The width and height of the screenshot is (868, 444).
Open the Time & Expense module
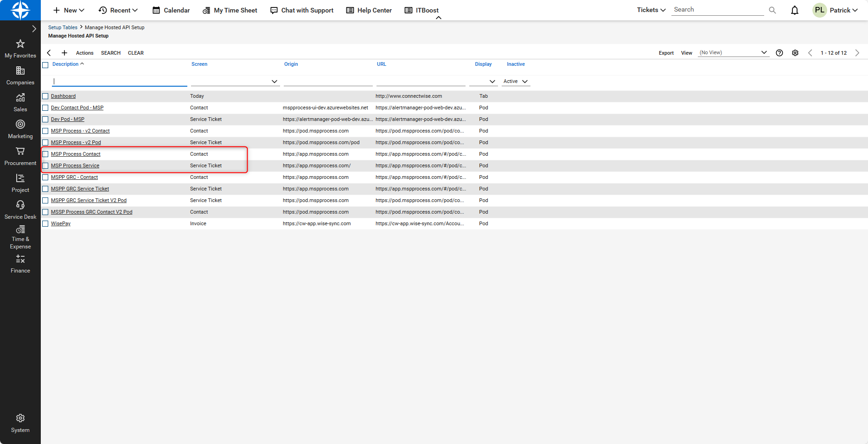20,237
